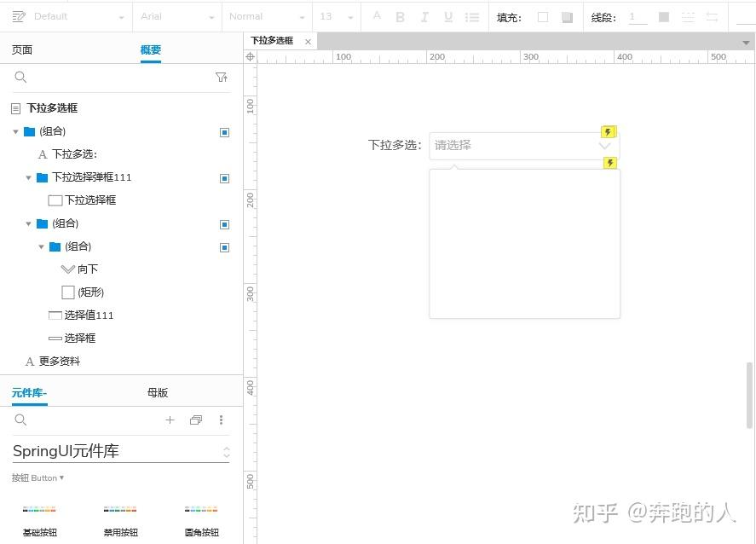Toggle marker on second-level (组合) row
Viewport: 756px width, 544px height.
pyautogui.click(x=224, y=224)
